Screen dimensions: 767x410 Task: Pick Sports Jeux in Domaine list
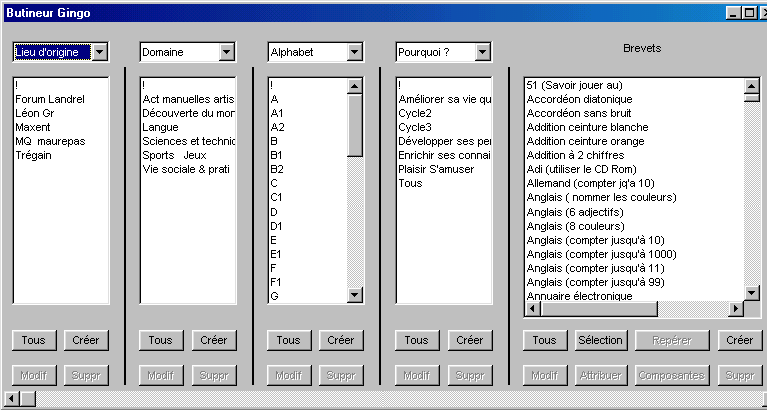pyautogui.click(x=175, y=155)
